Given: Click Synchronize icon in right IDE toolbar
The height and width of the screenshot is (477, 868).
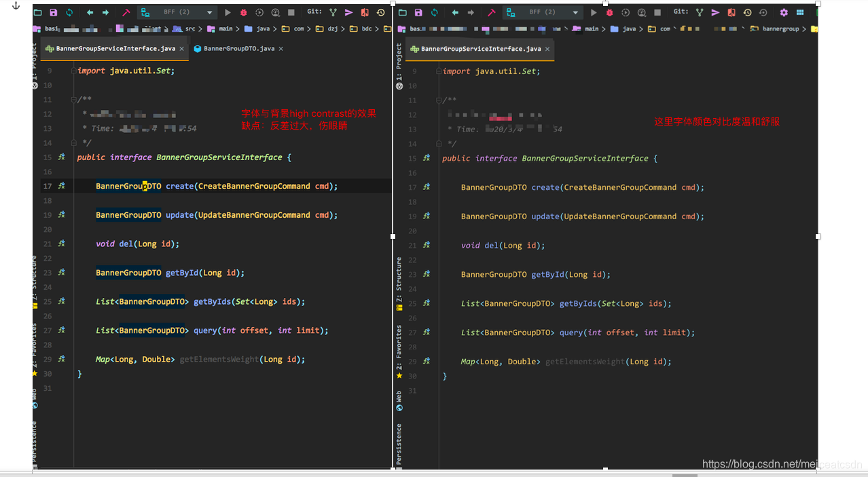Looking at the screenshot, I should [435, 12].
